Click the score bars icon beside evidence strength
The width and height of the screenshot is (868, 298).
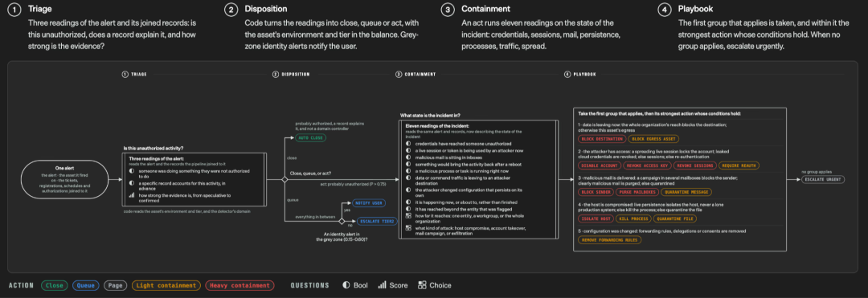pyautogui.click(x=131, y=195)
